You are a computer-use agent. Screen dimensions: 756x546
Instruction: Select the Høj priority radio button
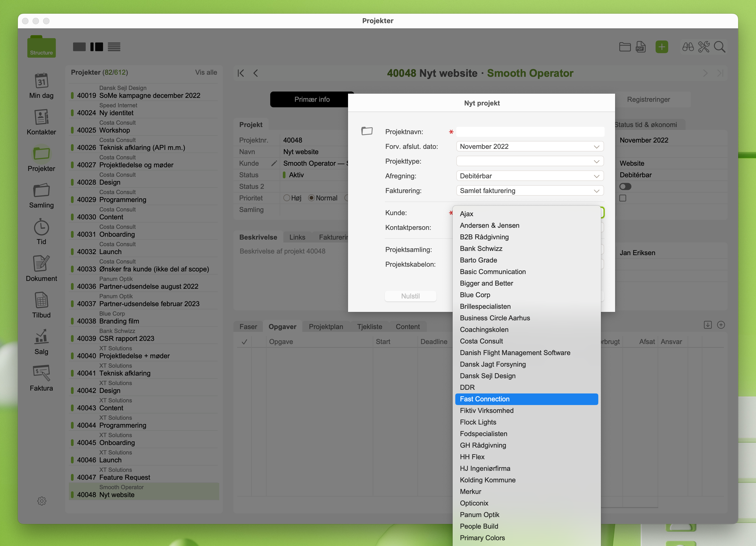click(x=287, y=198)
